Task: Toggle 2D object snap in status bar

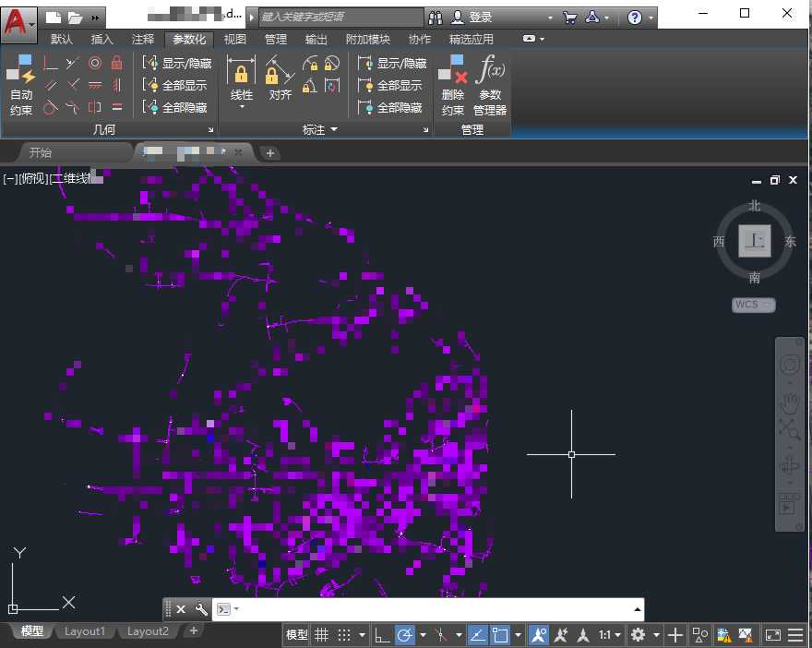Action: (500, 634)
